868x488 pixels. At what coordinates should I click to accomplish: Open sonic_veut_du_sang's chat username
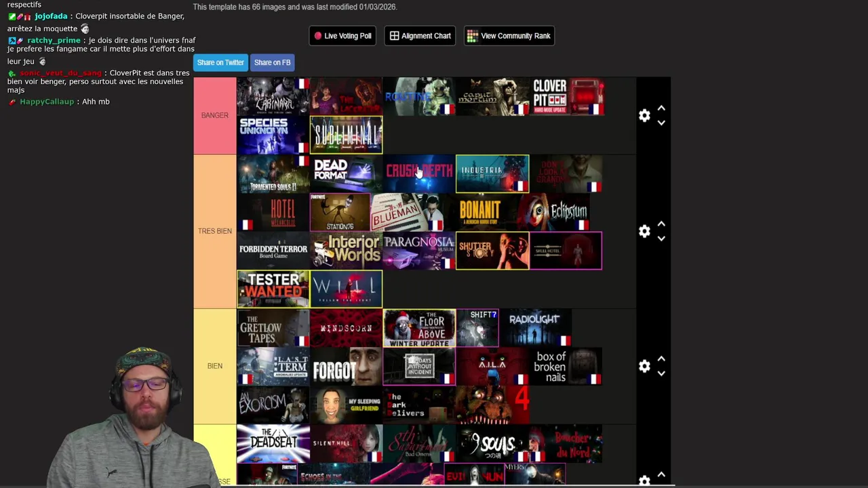60,73
